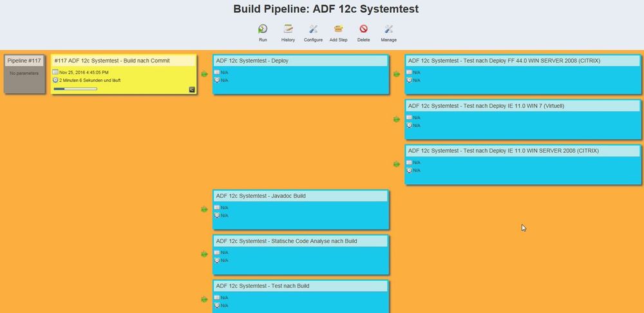Image resolution: width=644 pixels, height=313 pixels.
Task: Open the Configure tools icon
Action: coord(314,29)
